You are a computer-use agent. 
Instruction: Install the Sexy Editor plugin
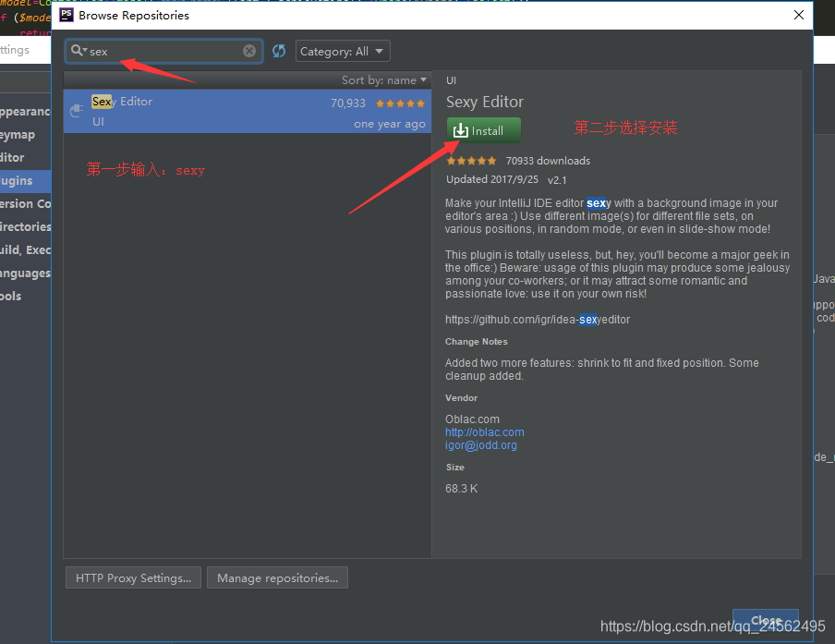[483, 130]
